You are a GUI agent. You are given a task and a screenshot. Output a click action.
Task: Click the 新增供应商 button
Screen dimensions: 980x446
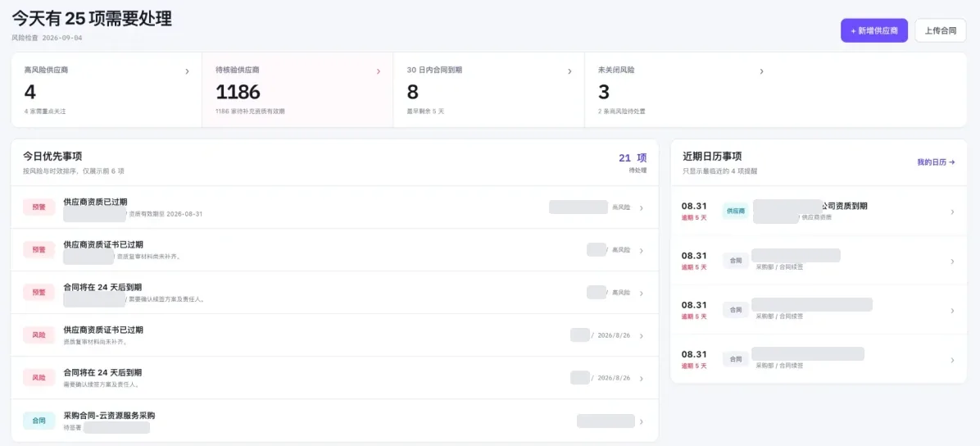pos(873,30)
